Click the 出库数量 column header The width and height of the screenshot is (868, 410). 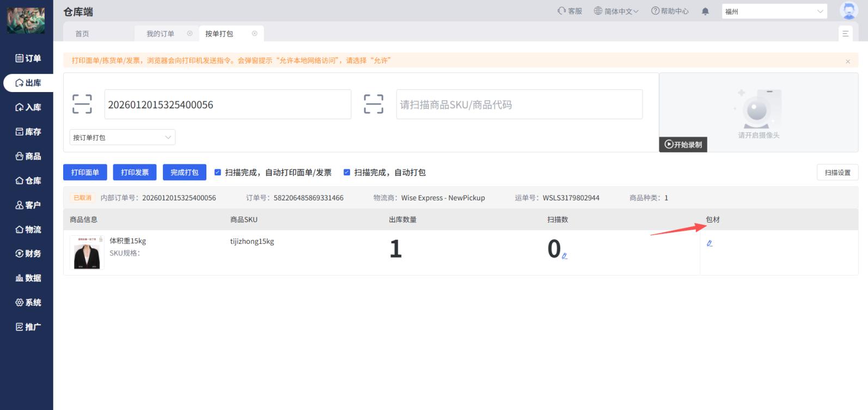tap(403, 219)
